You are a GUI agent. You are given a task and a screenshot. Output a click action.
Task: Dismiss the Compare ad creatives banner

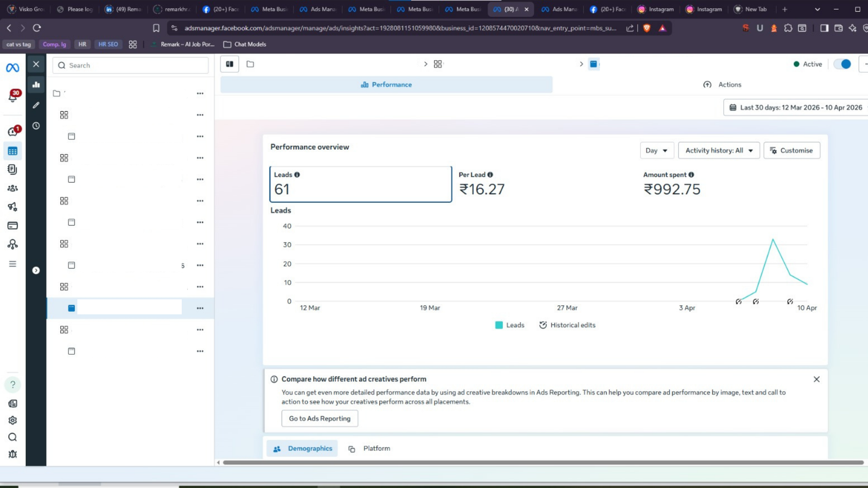[816, 379]
